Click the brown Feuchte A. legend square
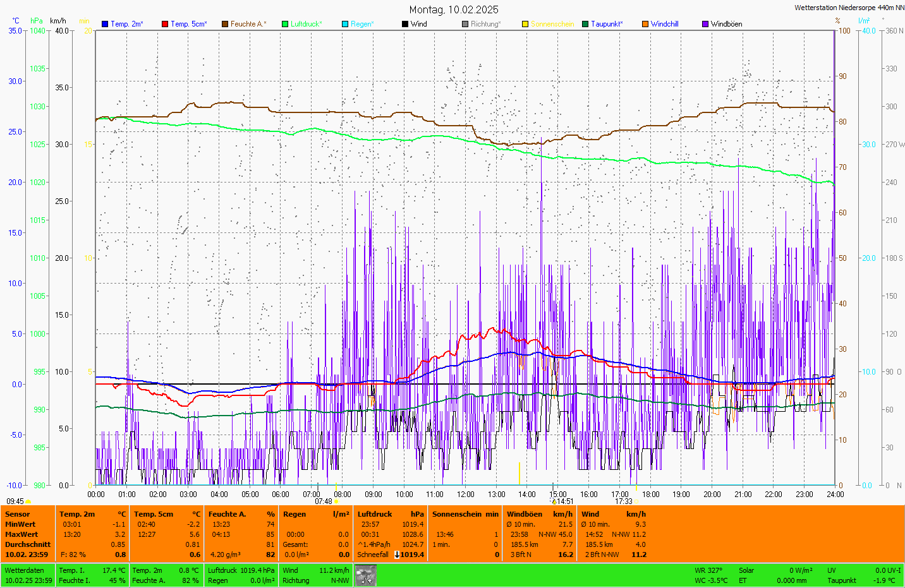The image size is (905, 588). point(225,24)
